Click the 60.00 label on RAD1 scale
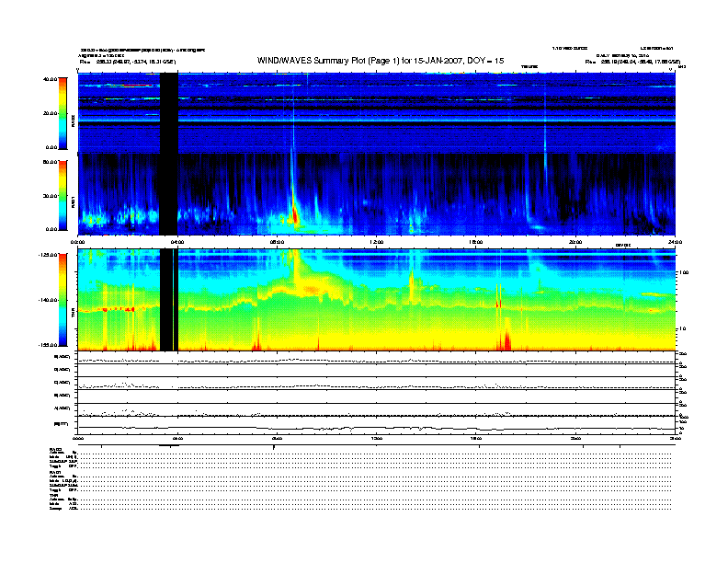Viewport: 728px width, 563px height. [x=51, y=162]
